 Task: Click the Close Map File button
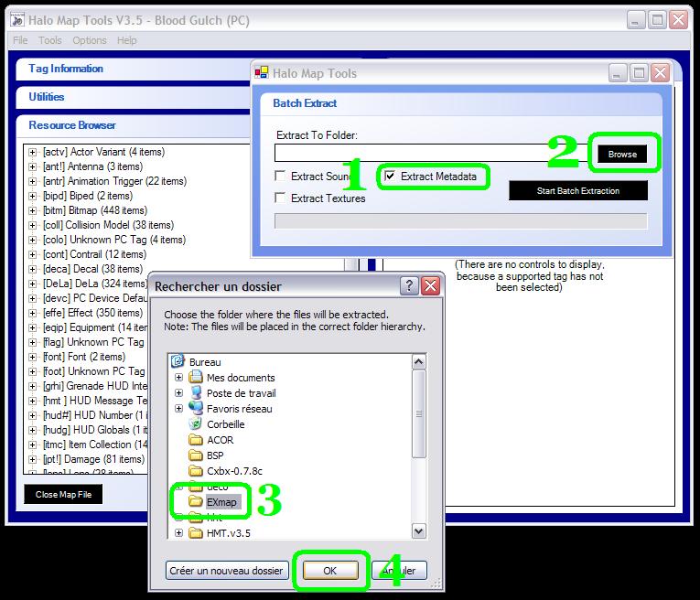63,494
